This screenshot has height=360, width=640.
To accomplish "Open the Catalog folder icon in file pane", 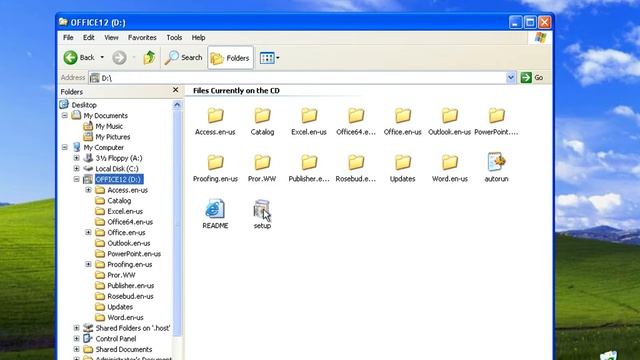I will [262, 116].
